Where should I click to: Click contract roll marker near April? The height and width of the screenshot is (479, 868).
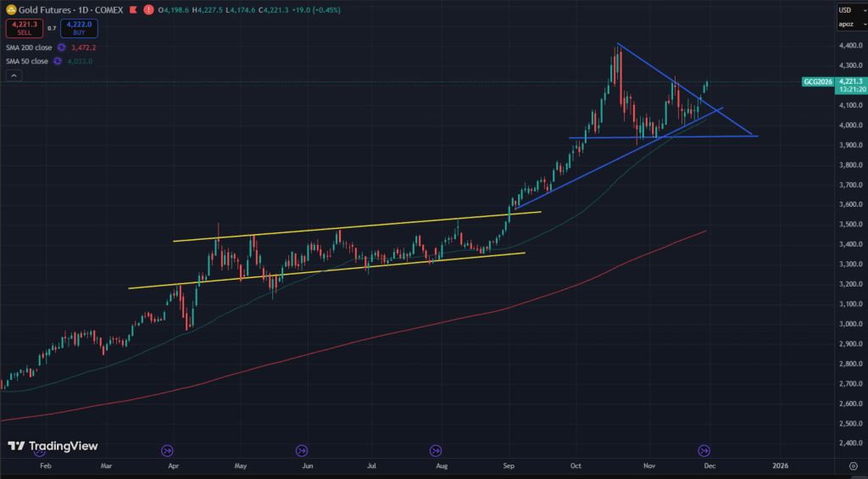point(166,450)
